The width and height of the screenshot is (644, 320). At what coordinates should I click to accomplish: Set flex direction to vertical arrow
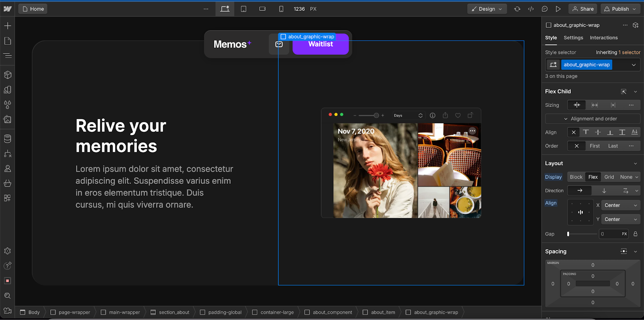click(x=604, y=191)
